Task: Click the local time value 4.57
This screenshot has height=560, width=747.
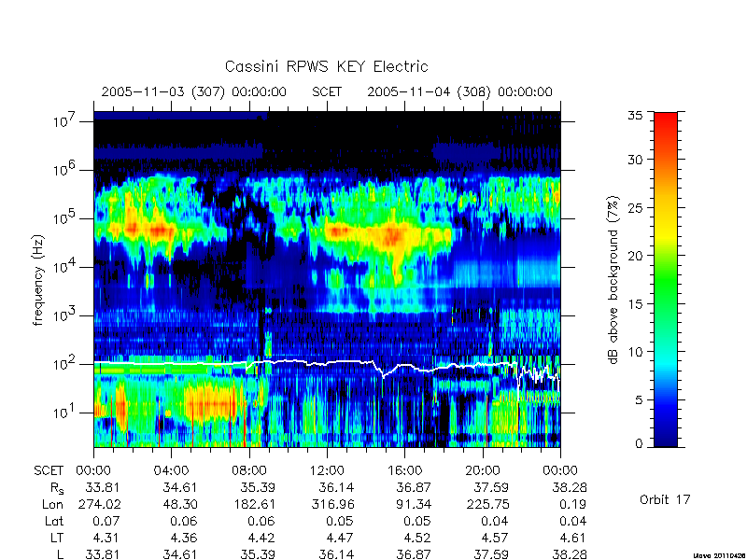Action: click(x=495, y=538)
